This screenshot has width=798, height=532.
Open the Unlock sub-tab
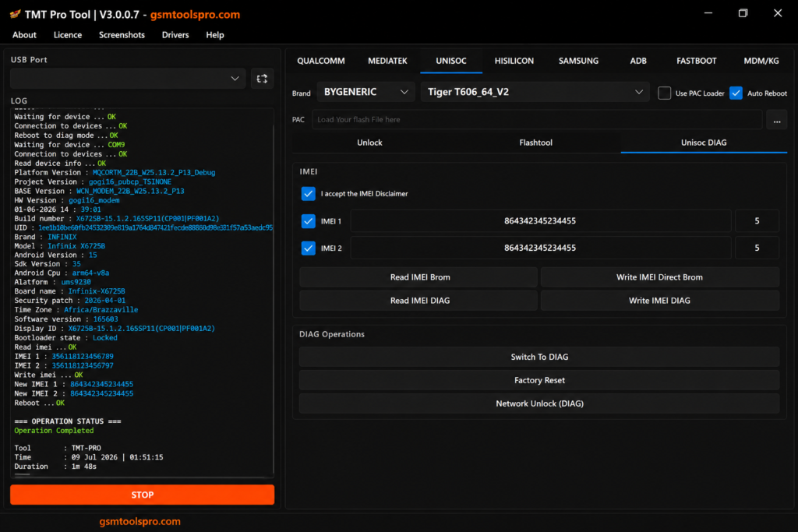pos(369,143)
